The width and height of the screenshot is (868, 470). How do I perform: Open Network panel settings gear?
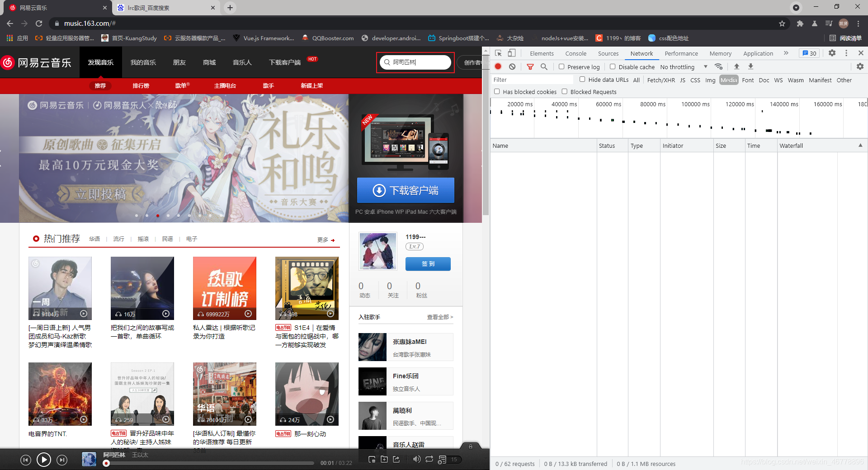860,66
